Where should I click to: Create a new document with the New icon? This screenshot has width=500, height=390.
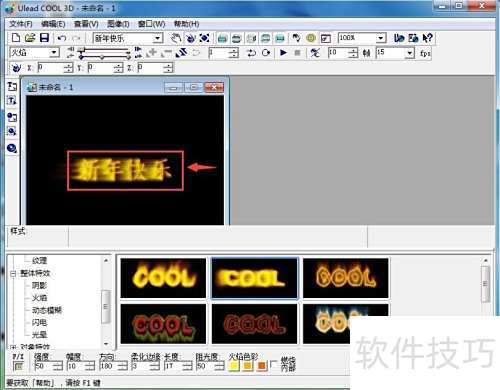click(x=15, y=38)
